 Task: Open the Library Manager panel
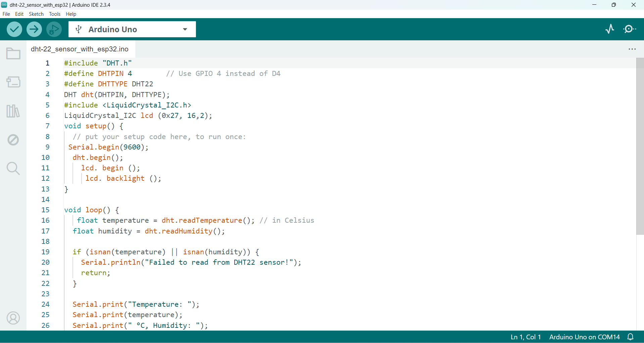13,111
